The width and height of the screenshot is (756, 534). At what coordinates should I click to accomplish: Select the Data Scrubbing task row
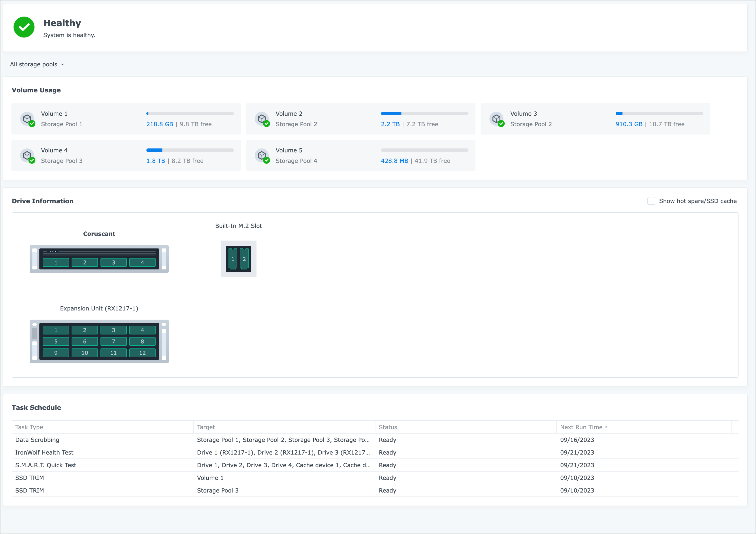tap(375, 440)
